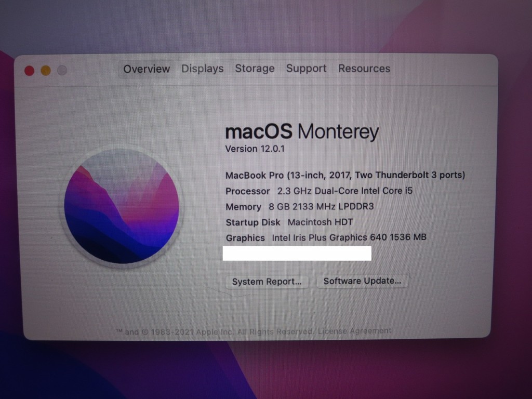Select the MacBook Pro model description line
Image resolution: width=532 pixels, height=399 pixels.
[x=345, y=175]
